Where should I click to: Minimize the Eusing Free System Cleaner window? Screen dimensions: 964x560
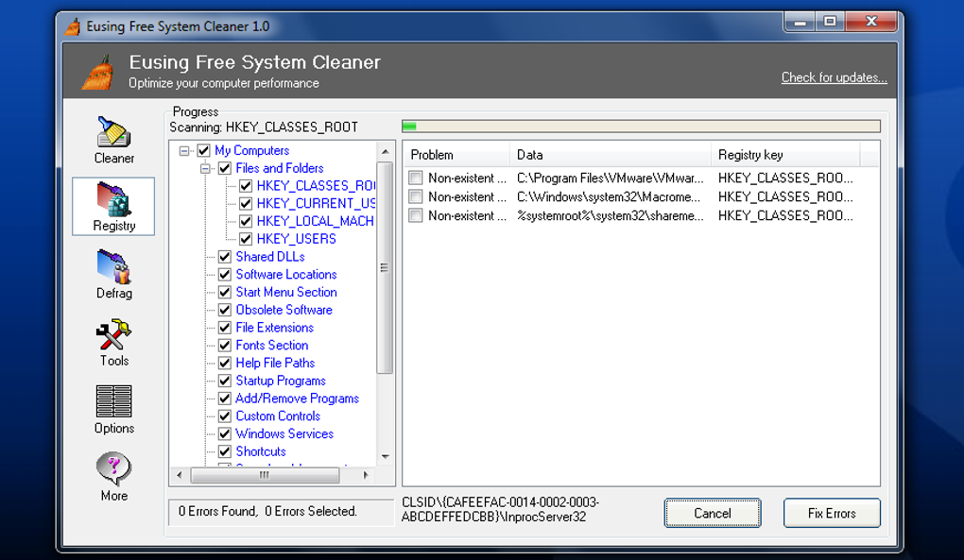800,22
